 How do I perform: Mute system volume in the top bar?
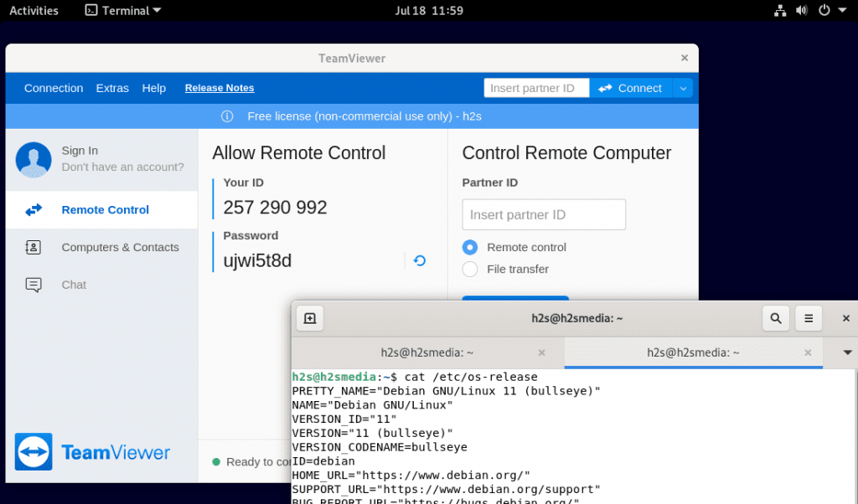tap(803, 10)
